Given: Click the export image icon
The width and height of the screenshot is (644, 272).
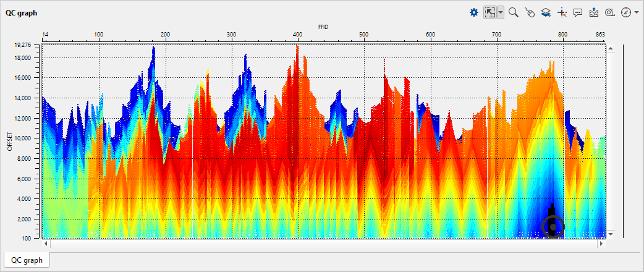Looking at the screenshot, I should click(x=594, y=12).
